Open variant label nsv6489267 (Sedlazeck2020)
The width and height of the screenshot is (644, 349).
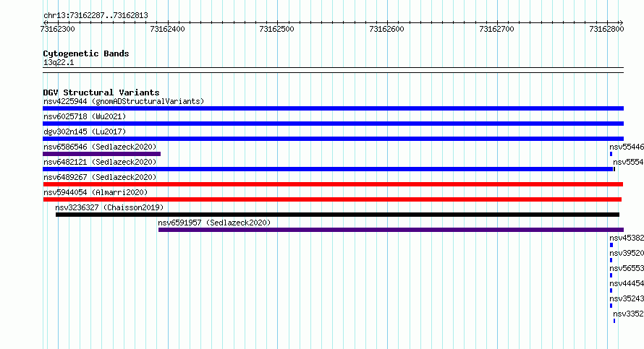(x=100, y=177)
